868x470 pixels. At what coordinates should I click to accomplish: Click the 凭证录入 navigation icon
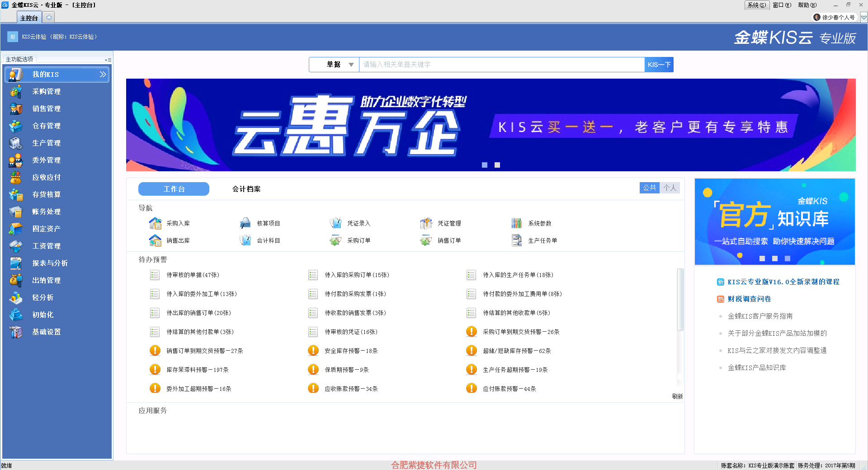(x=335, y=223)
